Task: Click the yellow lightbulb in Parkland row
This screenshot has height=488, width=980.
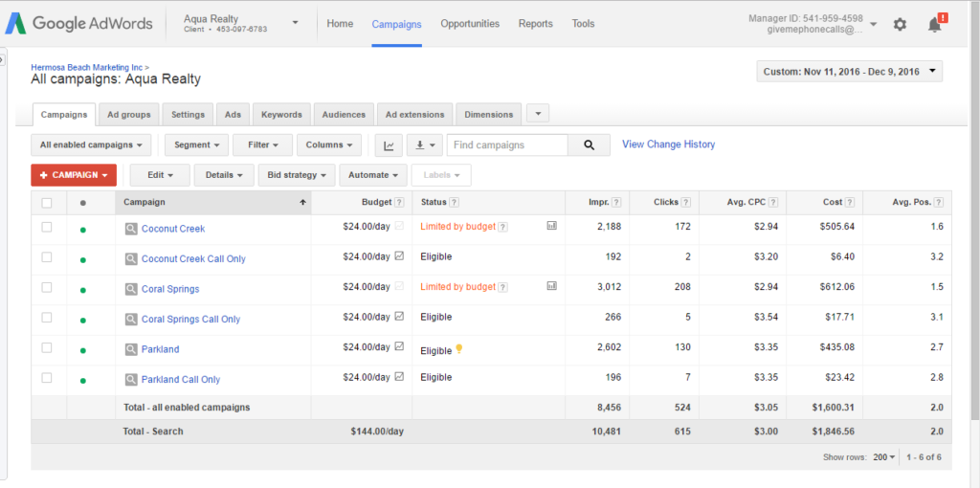Action: (x=459, y=349)
